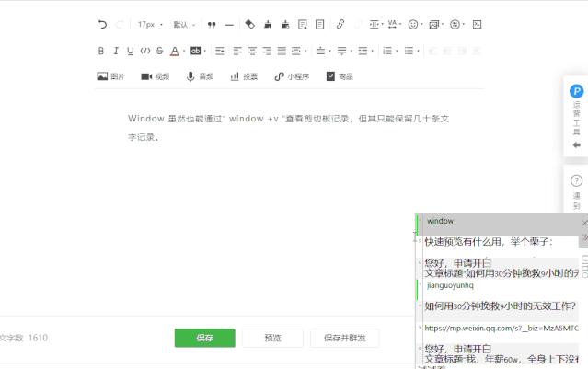
Task: Click the 预览 preview button
Action: coord(272,338)
